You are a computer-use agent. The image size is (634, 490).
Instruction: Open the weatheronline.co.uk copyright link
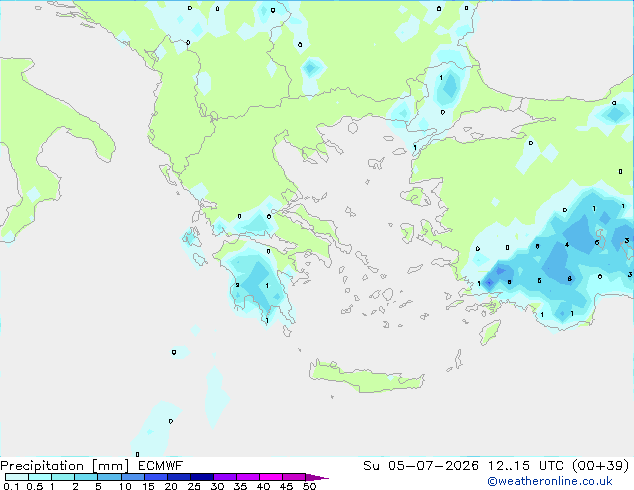pyautogui.click(x=550, y=482)
